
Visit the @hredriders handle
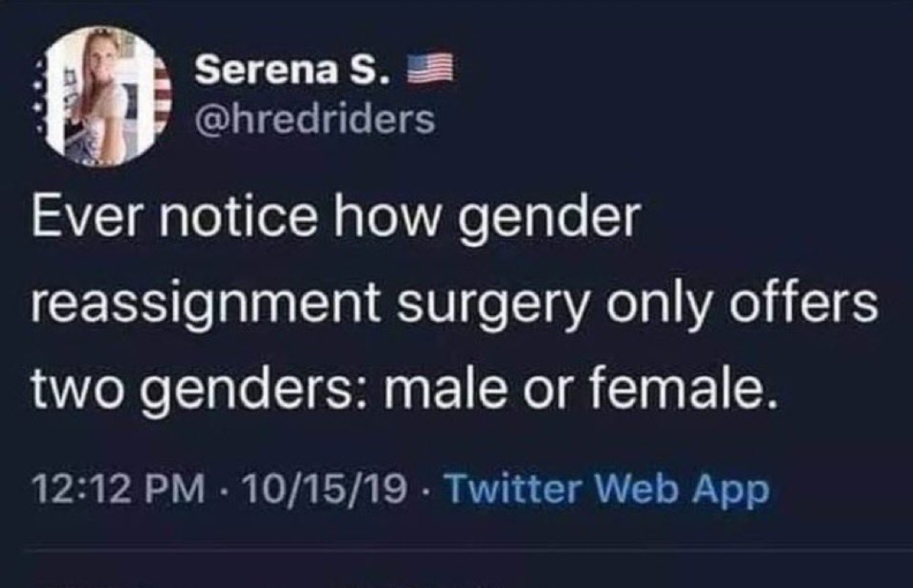pos(314,119)
